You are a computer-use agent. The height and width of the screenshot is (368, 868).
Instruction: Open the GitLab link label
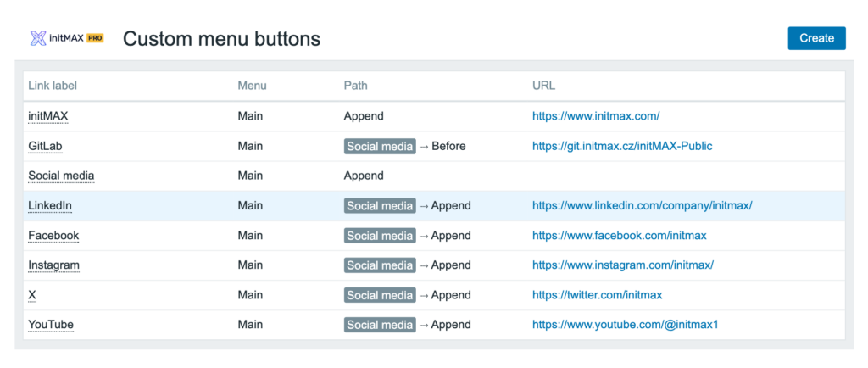tap(45, 146)
